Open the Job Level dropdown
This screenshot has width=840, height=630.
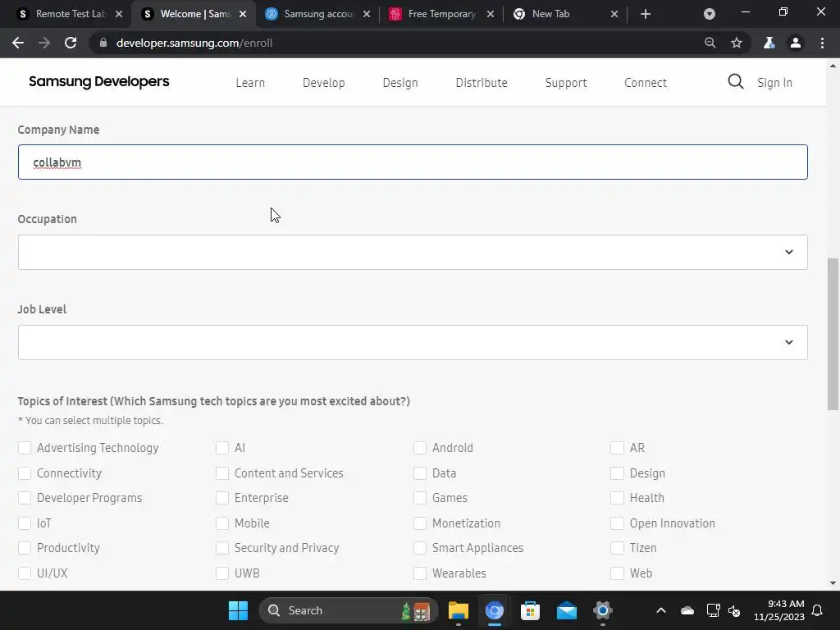point(413,342)
